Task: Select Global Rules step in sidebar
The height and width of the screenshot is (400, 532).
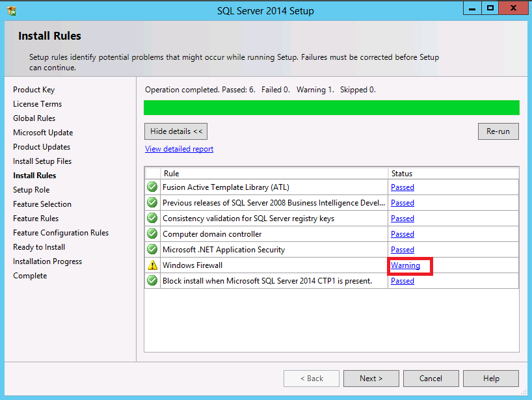Action: 34,118
